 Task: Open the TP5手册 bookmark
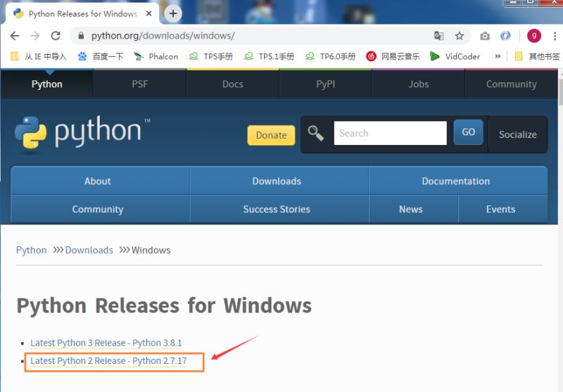211,56
